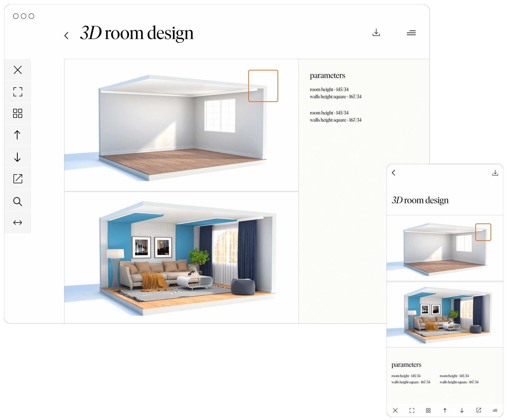The image size is (507, 420).
Task: Open the hamburger menu
Action: pyautogui.click(x=411, y=33)
